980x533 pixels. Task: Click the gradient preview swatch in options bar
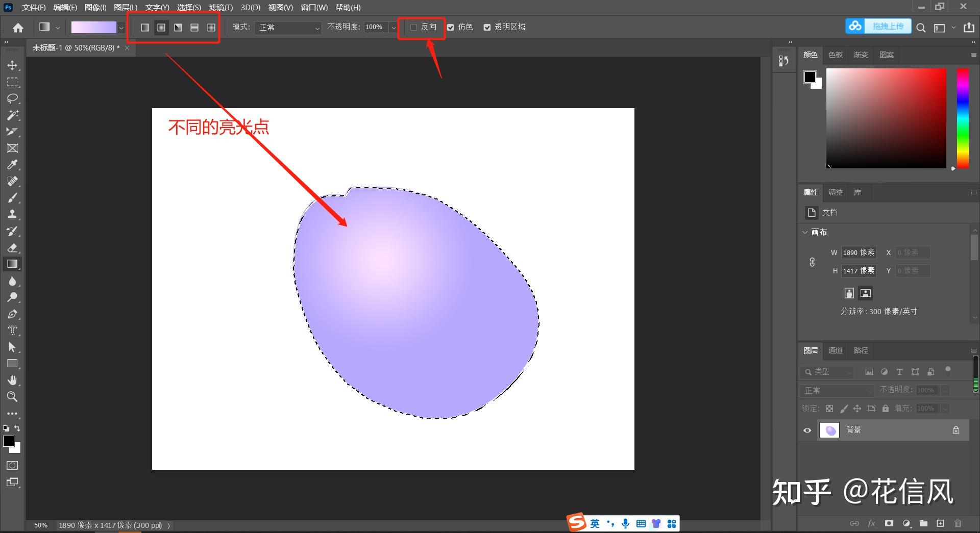94,28
